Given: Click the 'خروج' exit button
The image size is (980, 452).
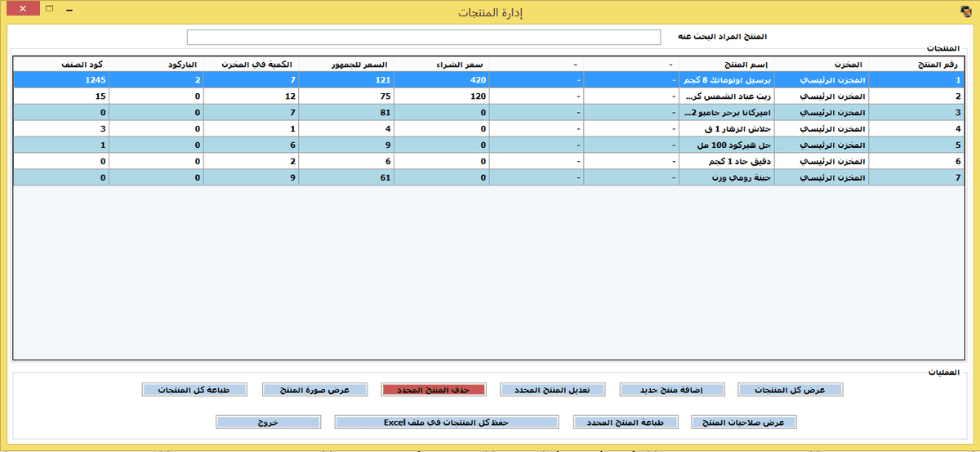Looking at the screenshot, I should pos(268,423).
